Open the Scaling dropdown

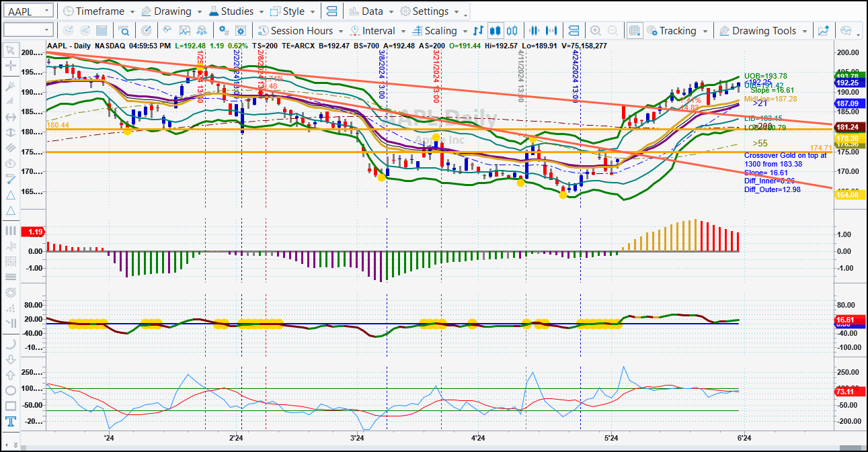coord(439,30)
